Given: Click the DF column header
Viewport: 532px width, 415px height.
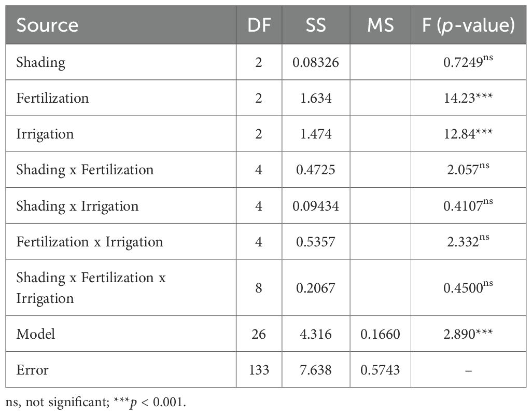Looking at the screenshot, I should [259, 25].
